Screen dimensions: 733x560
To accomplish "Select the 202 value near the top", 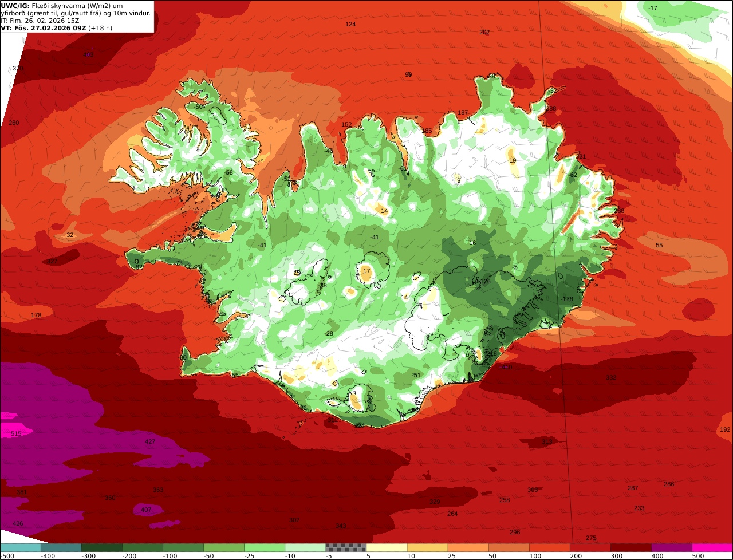I will [484, 32].
